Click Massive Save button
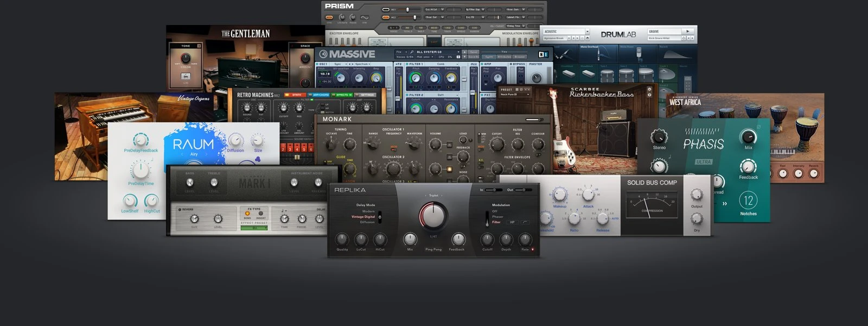The width and height of the screenshot is (868, 326). coord(473,52)
